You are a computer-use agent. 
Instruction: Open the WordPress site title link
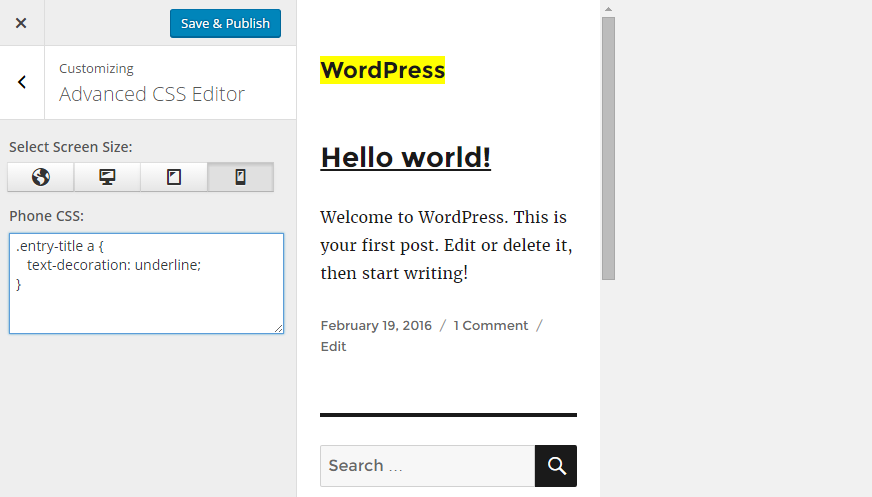(x=383, y=70)
